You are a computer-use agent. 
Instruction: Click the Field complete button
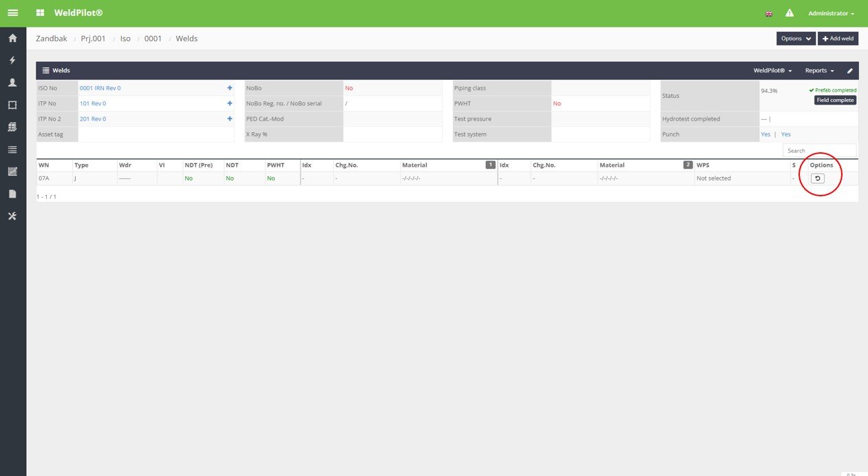pos(835,100)
